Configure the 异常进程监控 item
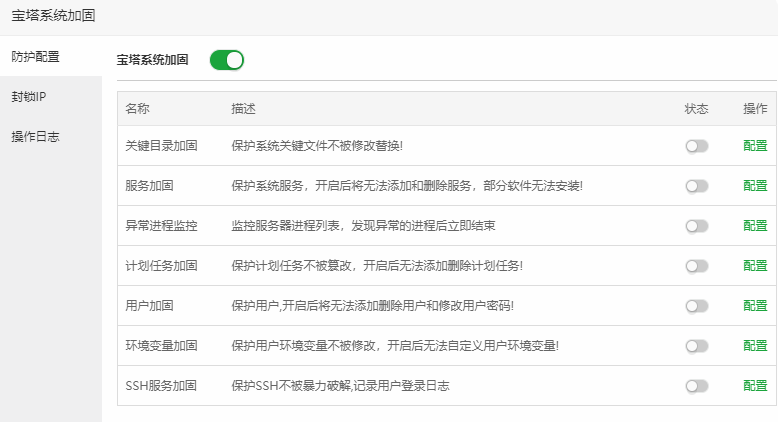 (755, 226)
